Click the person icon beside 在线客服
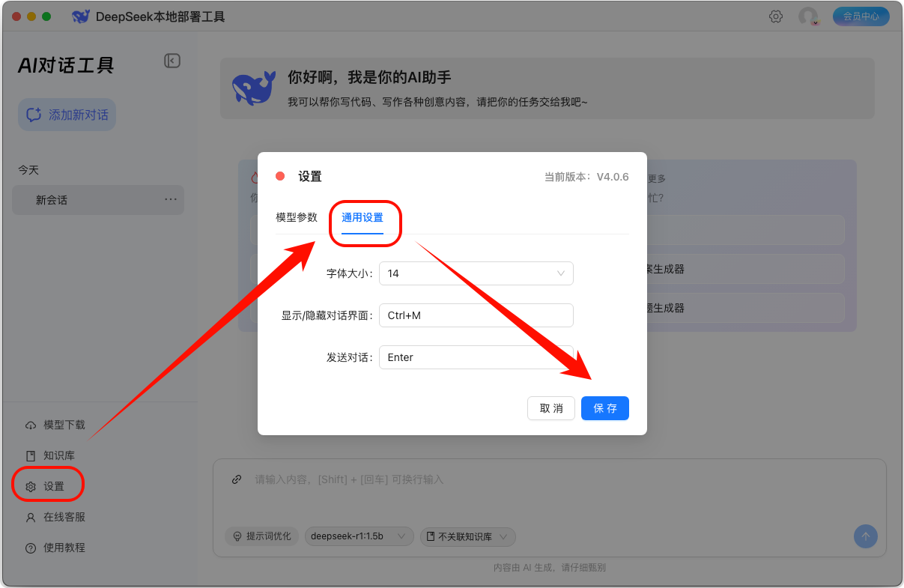Image resolution: width=904 pixels, height=588 pixels. (31, 517)
